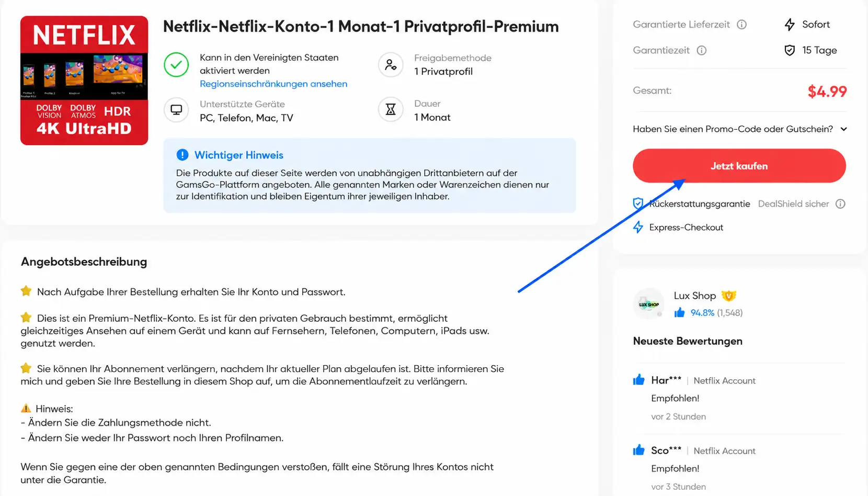
Task: Click the DealShield sicher label
Action: [x=794, y=204]
